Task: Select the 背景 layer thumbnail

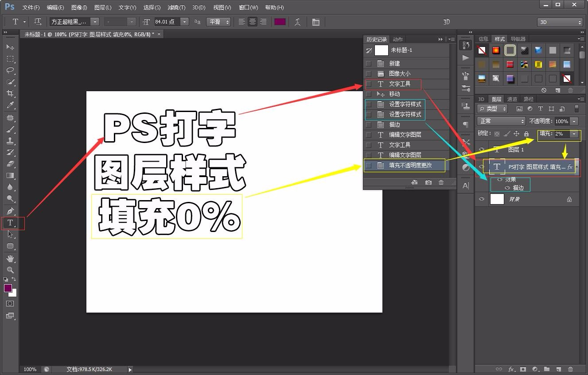Action: (x=497, y=199)
